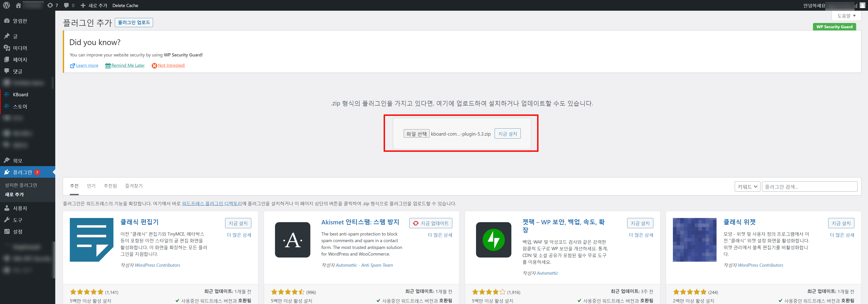Expand the 도움말 help dropdown
This screenshot has height=304, width=868.
coord(846,16)
